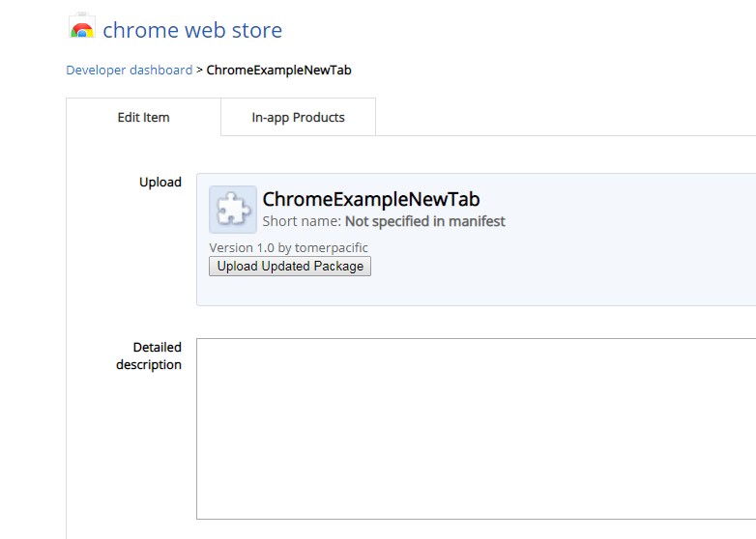Click the "Not specified in manifest" text
The width and height of the screenshot is (756, 539).
pos(424,221)
